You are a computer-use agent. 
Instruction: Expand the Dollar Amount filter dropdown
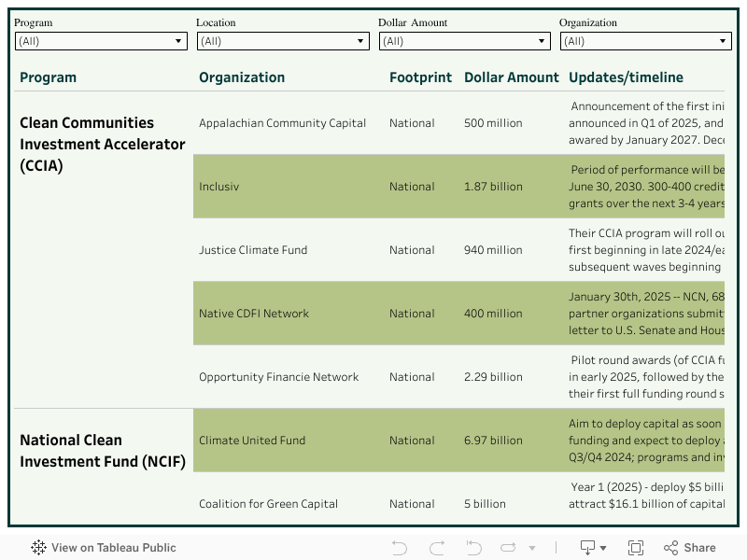(464, 41)
